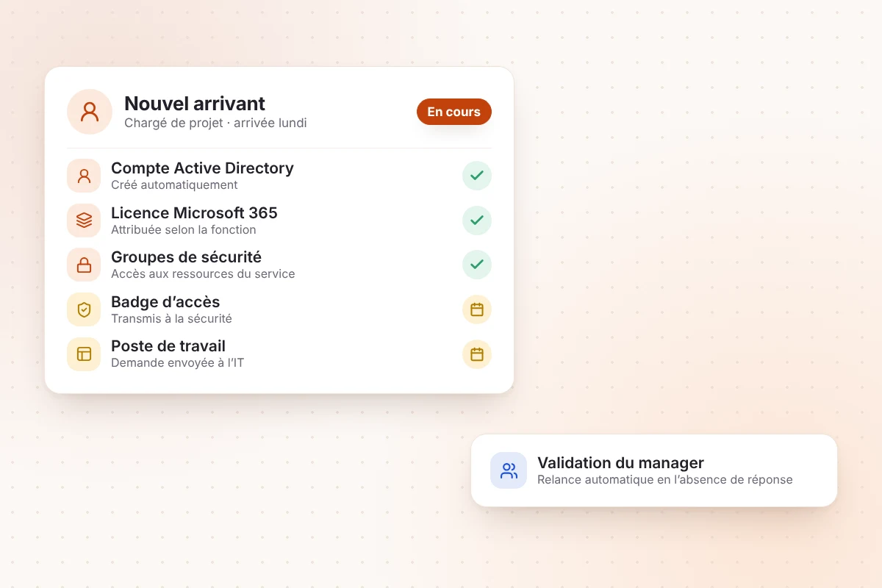
Task: Click the green checkmark for Groupes de sécurité
Action: point(477,265)
